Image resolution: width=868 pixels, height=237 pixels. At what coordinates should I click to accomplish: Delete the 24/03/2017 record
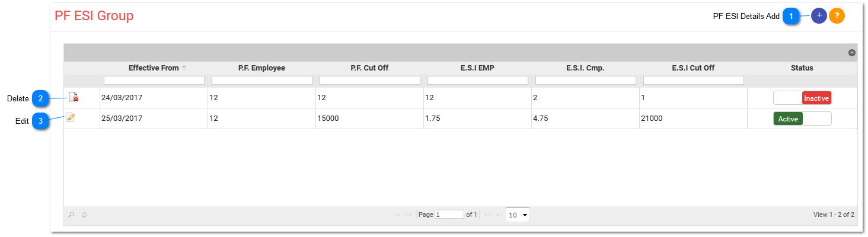[x=74, y=97]
